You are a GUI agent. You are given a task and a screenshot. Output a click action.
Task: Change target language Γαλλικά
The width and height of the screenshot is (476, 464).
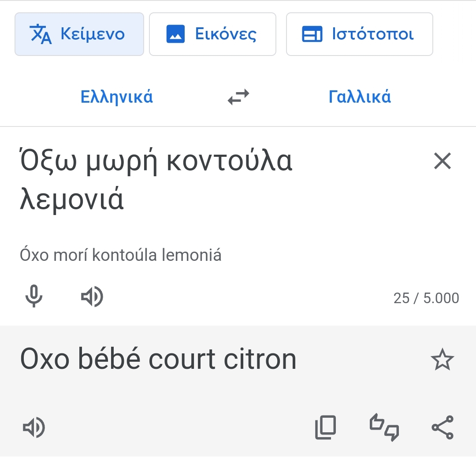pyautogui.click(x=360, y=97)
